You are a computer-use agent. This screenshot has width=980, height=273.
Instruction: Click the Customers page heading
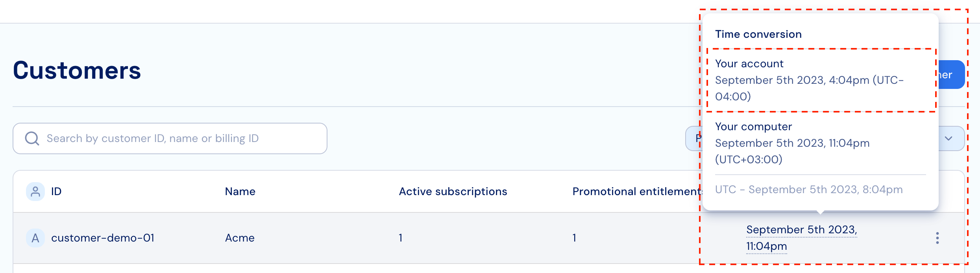pyautogui.click(x=77, y=70)
